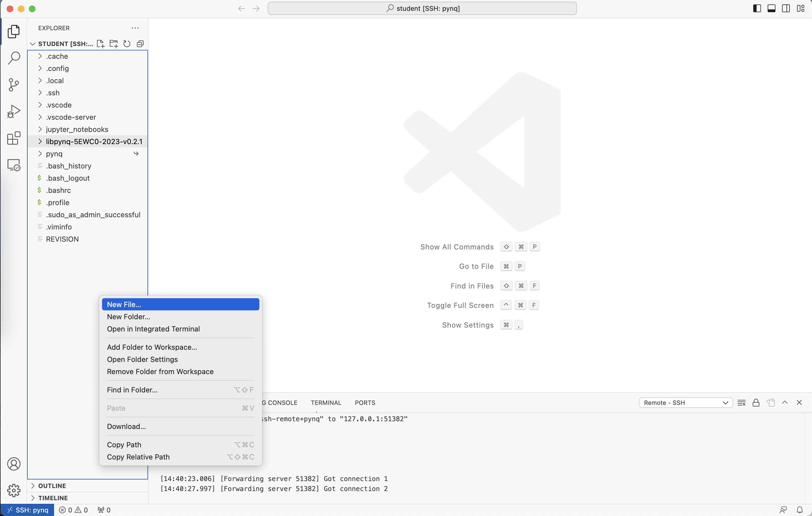Go forward with the navigation arrow
Screen dimensions: 812x516
point(256,8)
